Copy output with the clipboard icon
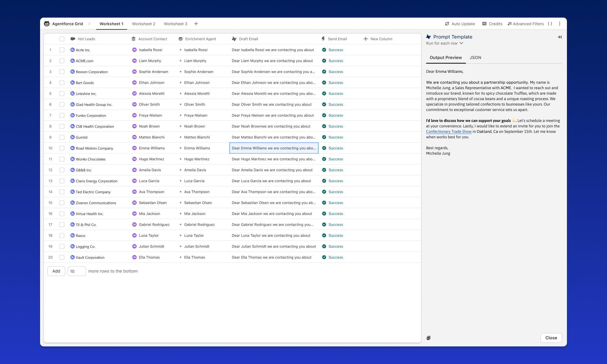 429,338
